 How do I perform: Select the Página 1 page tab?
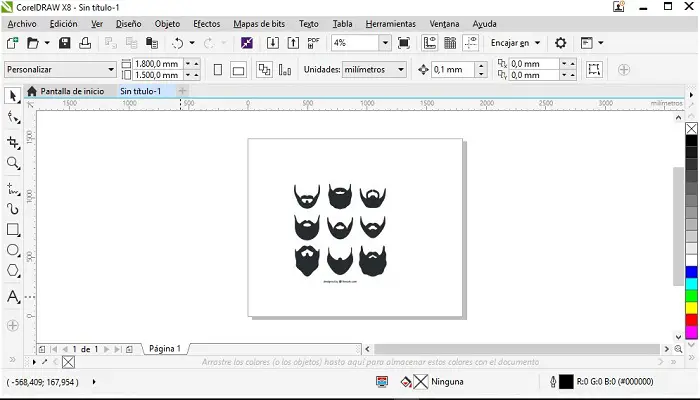(x=165, y=348)
